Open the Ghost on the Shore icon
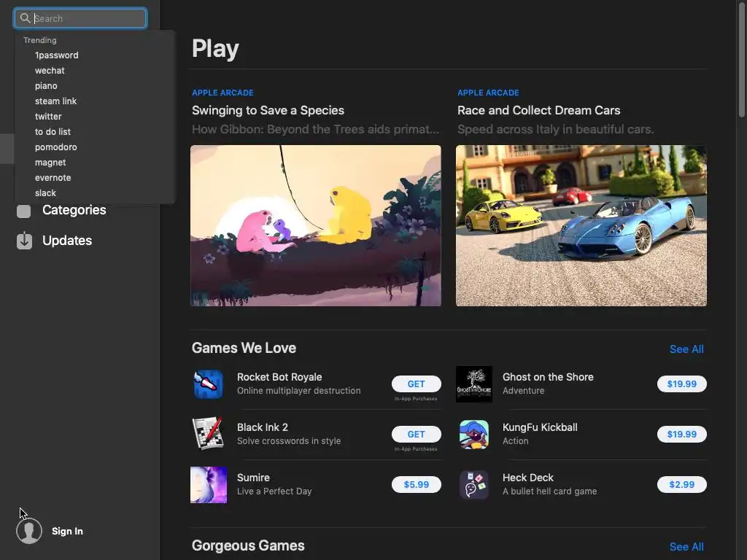 (x=473, y=384)
